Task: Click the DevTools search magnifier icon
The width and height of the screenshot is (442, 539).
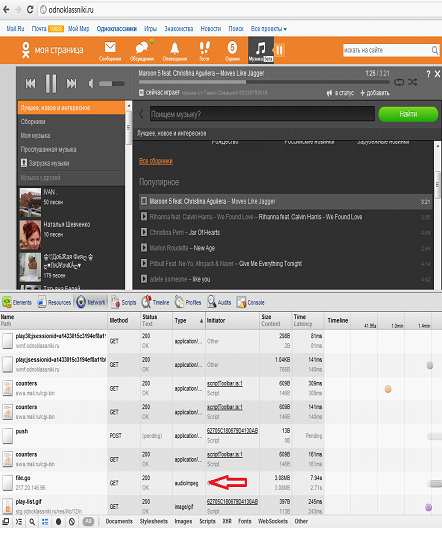Action: click(32, 522)
